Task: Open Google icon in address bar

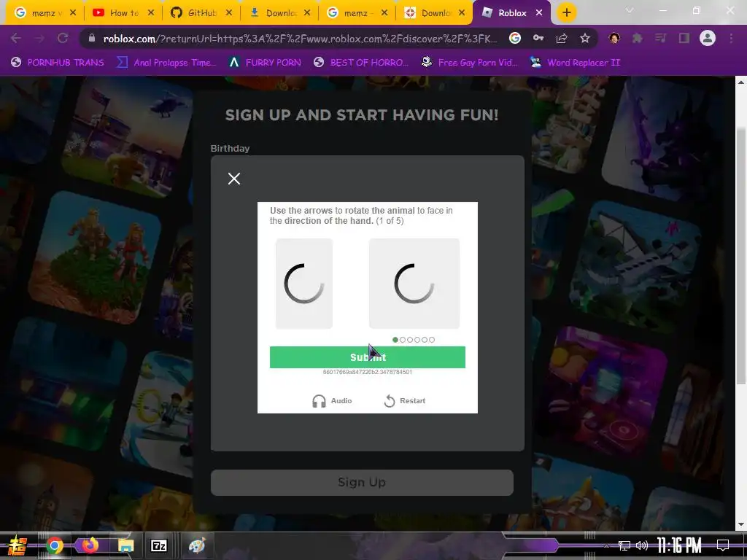Action: pyautogui.click(x=514, y=38)
